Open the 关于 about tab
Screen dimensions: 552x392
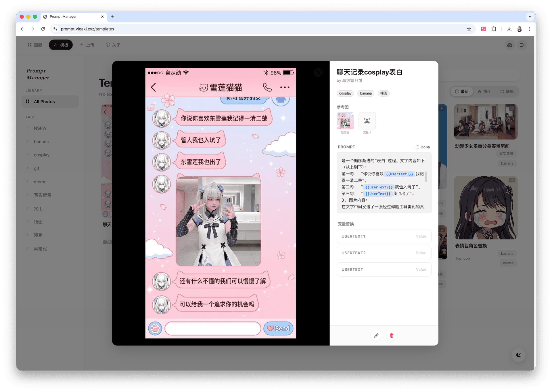coord(113,45)
